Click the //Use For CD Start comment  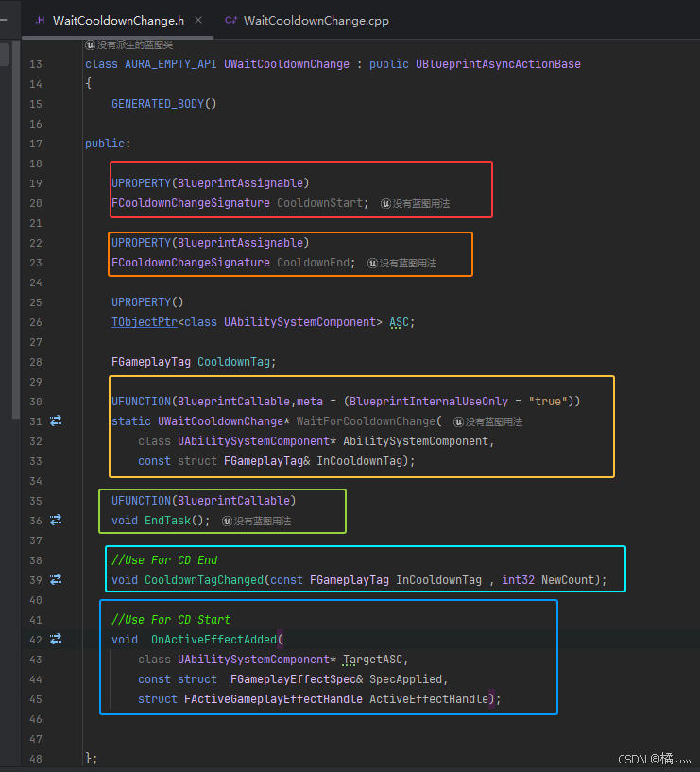click(171, 620)
